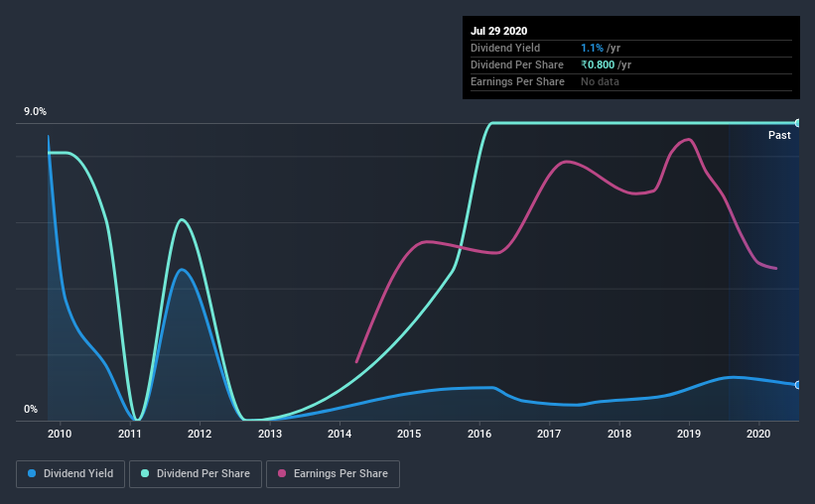Click the 2019 x-axis label
The height and width of the screenshot is (504, 815).
point(689,434)
